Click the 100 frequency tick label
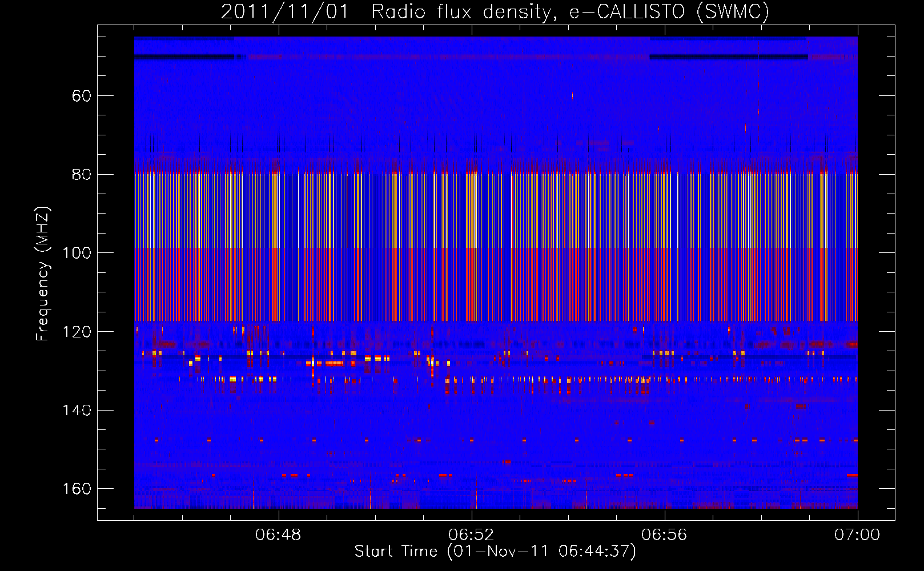Screen dimensions: 924x571 point(77,253)
